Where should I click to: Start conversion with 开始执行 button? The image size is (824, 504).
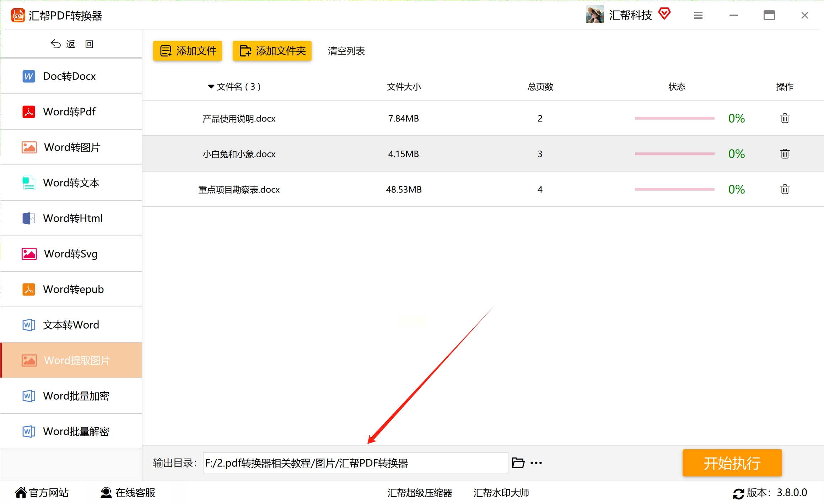(732, 463)
